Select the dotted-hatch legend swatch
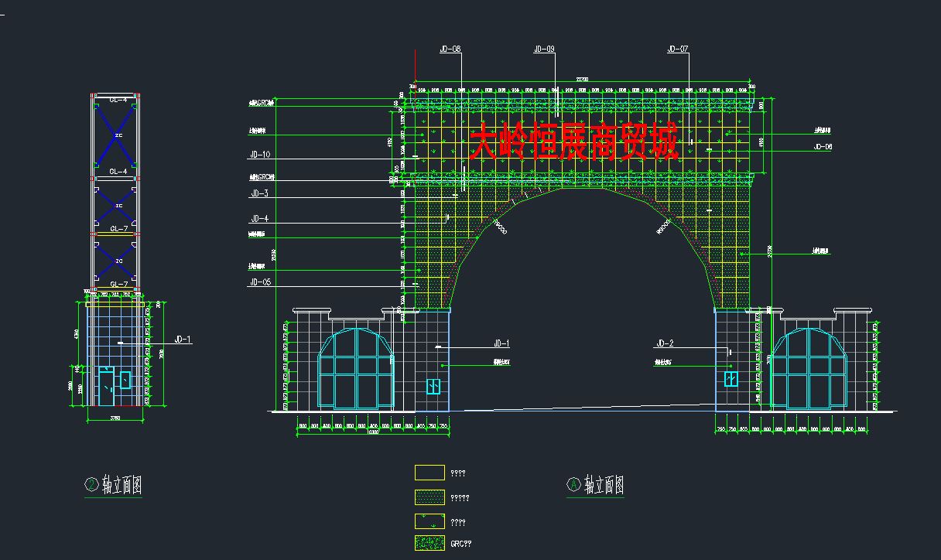Image resolution: width=941 pixels, height=560 pixels. (429, 497)
